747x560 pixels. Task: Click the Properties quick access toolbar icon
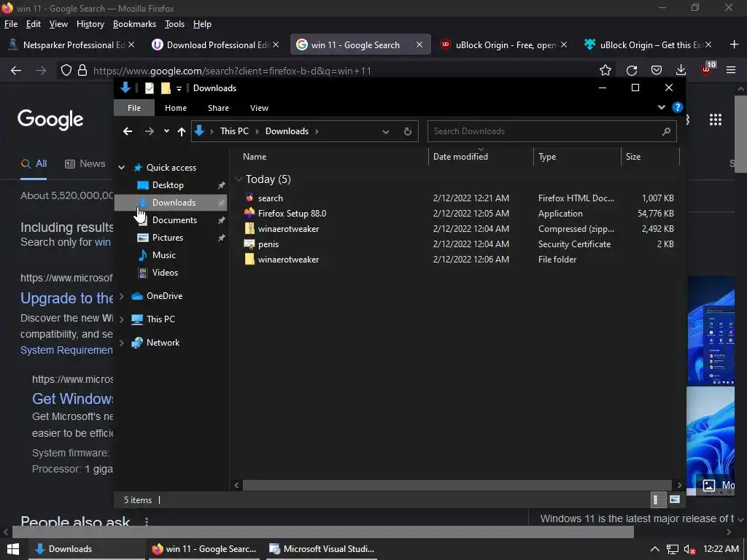pyautogui.click(x=149, y=88)
